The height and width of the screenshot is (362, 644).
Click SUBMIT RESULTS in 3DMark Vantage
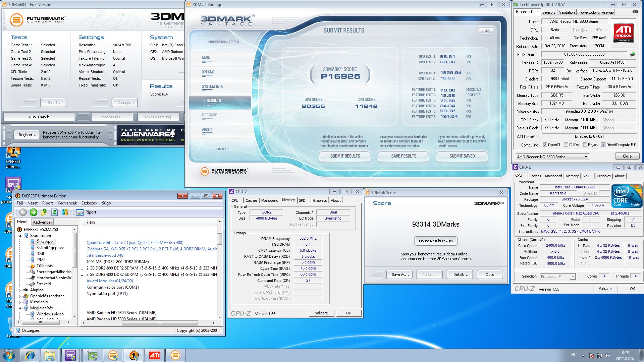[x=345, y=156]
